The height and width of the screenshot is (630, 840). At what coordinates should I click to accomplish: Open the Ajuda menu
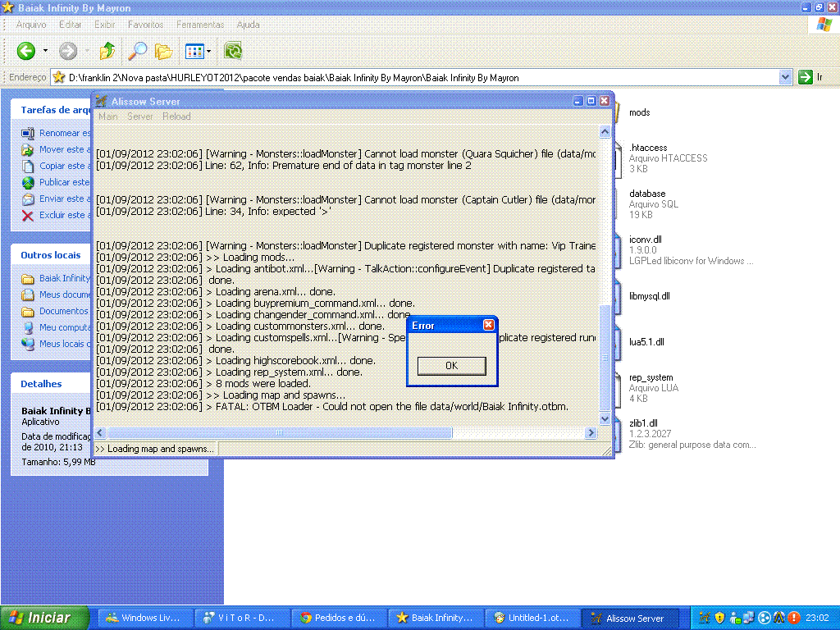[248, 25]
